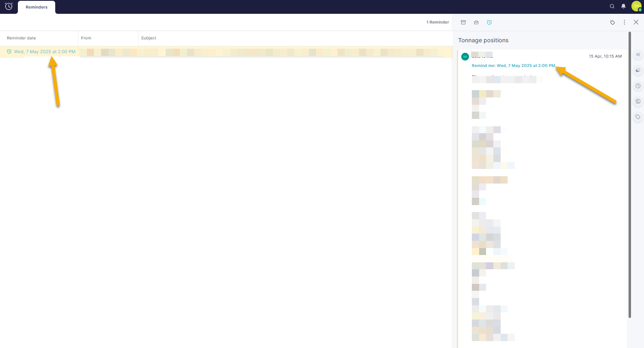The image size is (644, 348).
Task: Click the Remind me date link in email
Action: pyautogui.click(x=513, y=66)
